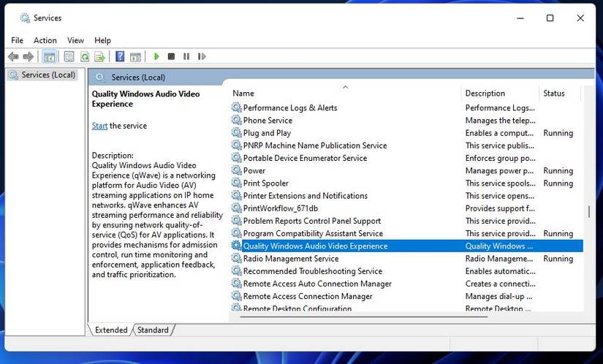This screenshot has height=364, width=603.
Task: Open Help via the blue question mark icon
Action: coord(120,56)
